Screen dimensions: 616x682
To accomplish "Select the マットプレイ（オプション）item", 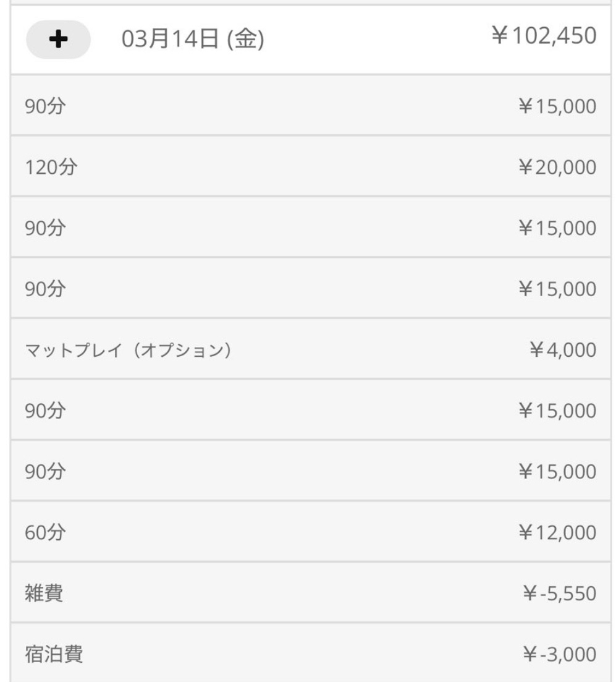I will [128, 351].
